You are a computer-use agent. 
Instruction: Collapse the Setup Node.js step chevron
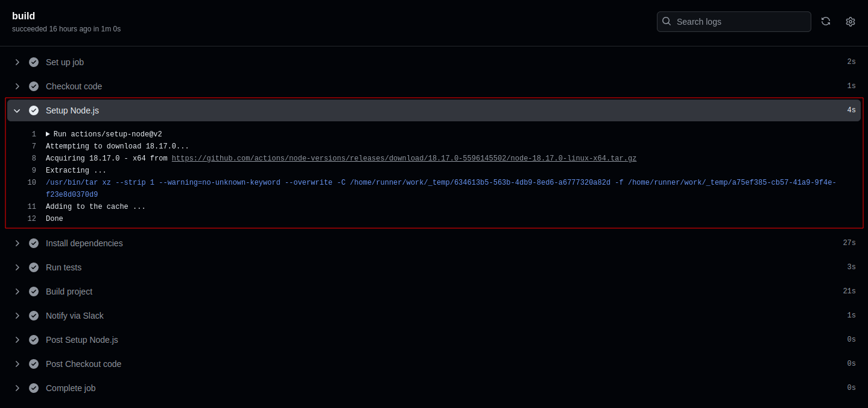coord(17,110)
